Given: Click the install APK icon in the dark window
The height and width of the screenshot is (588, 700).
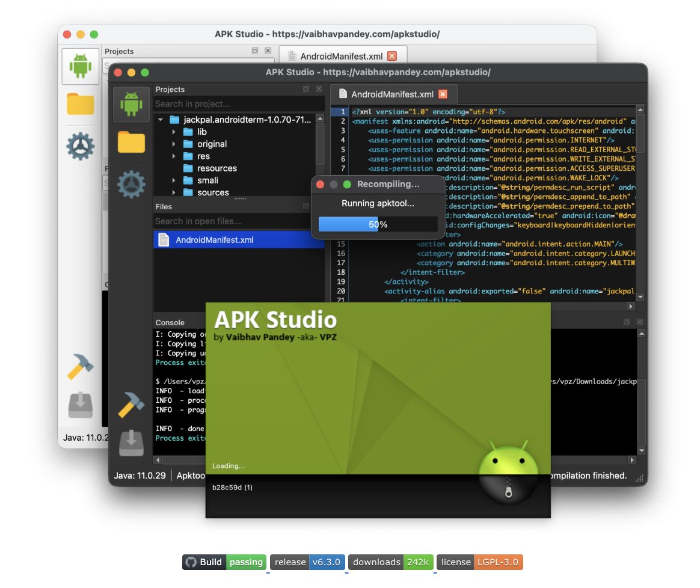Looking at the screenshot, I should pos(131,443).
